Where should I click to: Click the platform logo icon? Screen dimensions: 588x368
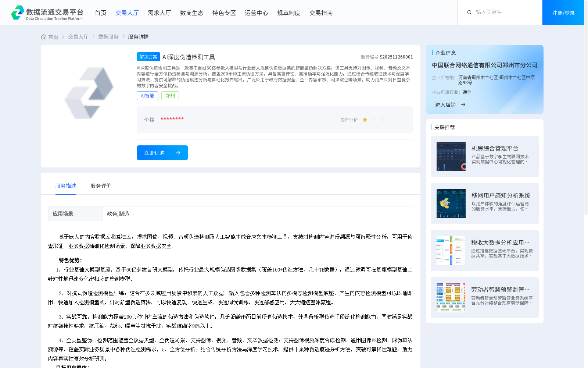(18, 13)
